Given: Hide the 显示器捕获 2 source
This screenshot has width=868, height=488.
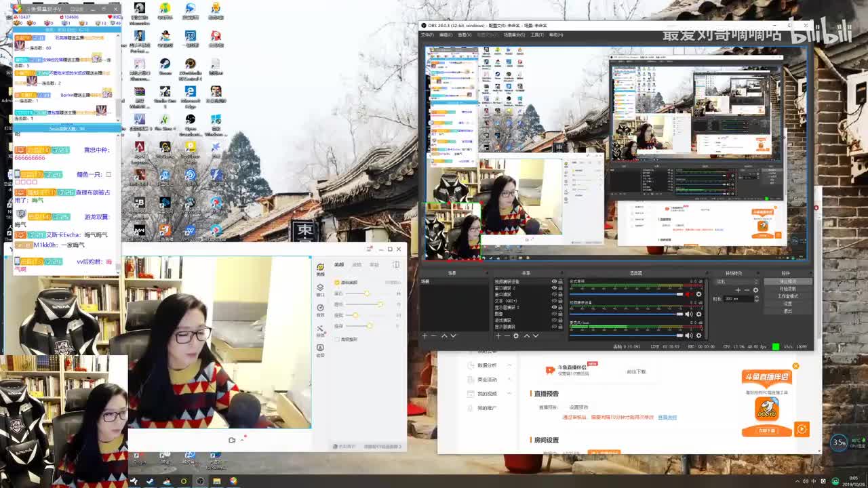Looking at the screenshot, I should (x=554, y=307).
